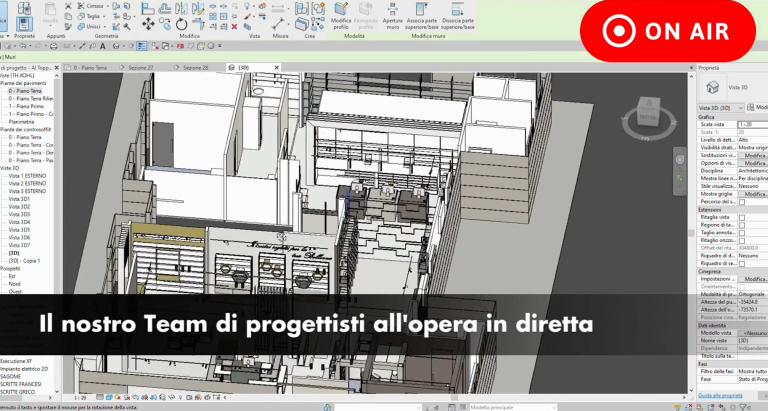Viewport: 768px width, 411px height.
Task: Select Vista 1 ESTERNO in project browser
Action: tap(25, 175)
